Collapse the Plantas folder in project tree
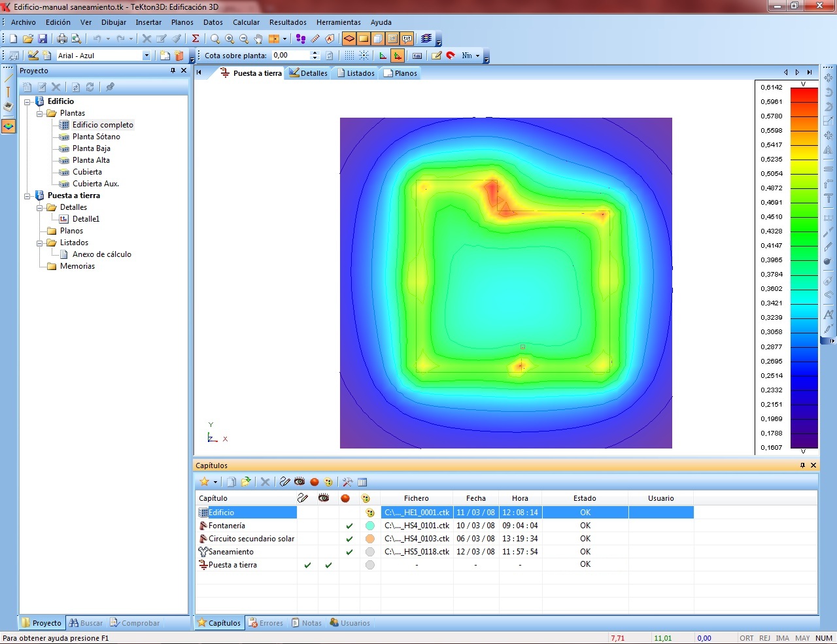This screenshot has width=837, height=644. [x=40, y=113]
